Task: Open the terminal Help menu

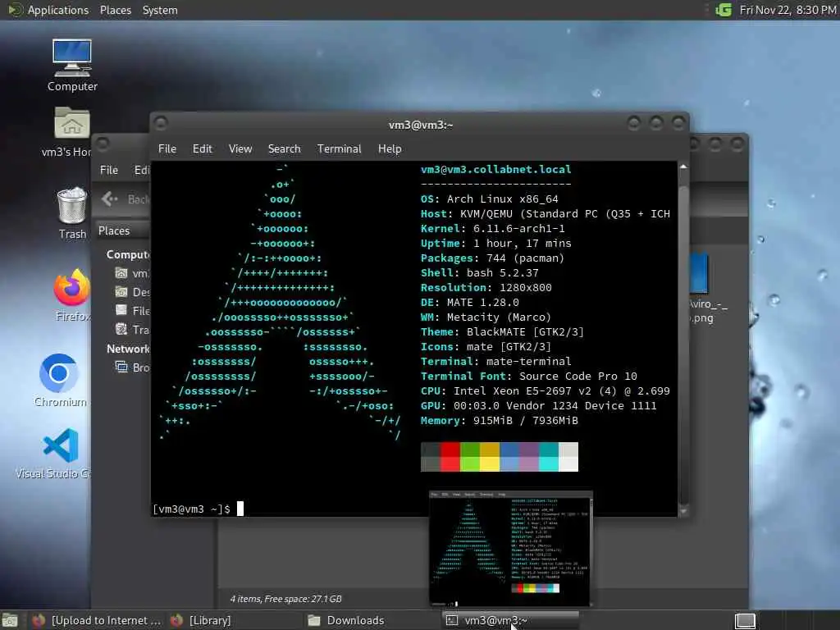Action: [x=390, y=149]
